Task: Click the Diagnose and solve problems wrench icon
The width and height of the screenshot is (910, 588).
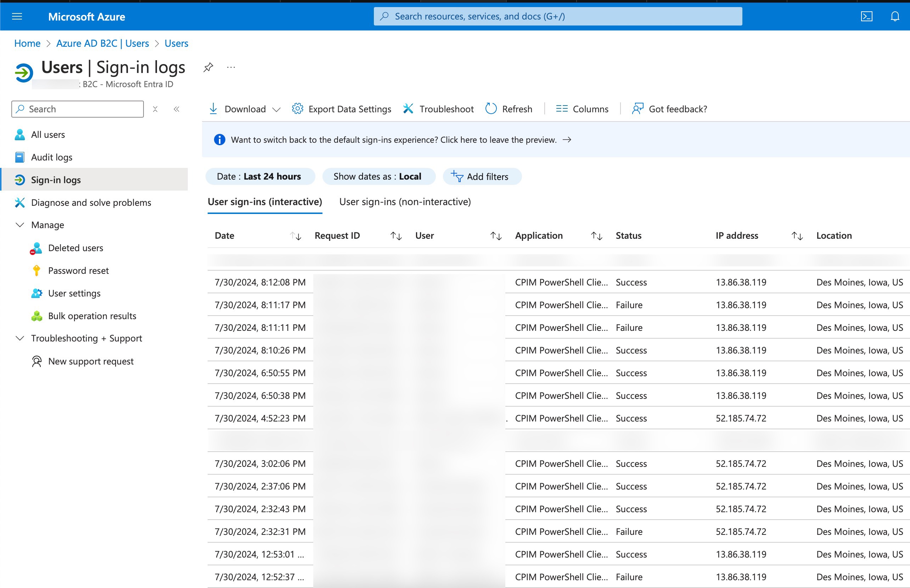Action: 20,202
